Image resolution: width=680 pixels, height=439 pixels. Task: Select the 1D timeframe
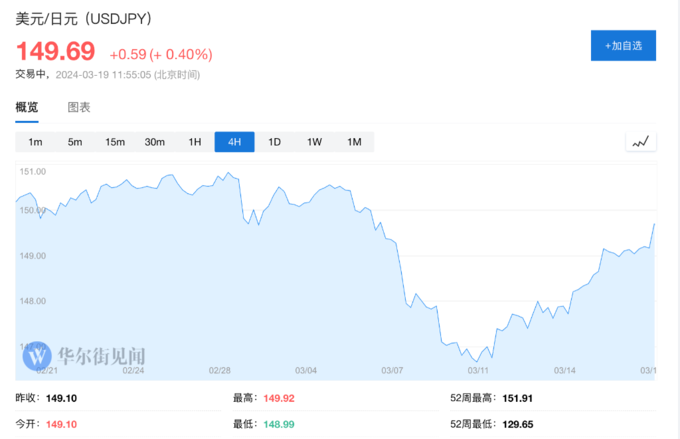coord(275,142)
